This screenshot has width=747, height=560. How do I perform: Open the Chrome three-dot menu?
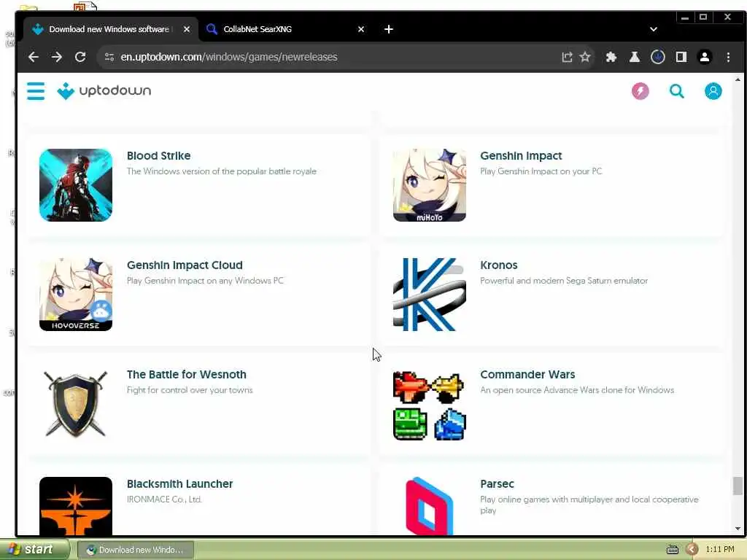point(728,57)
